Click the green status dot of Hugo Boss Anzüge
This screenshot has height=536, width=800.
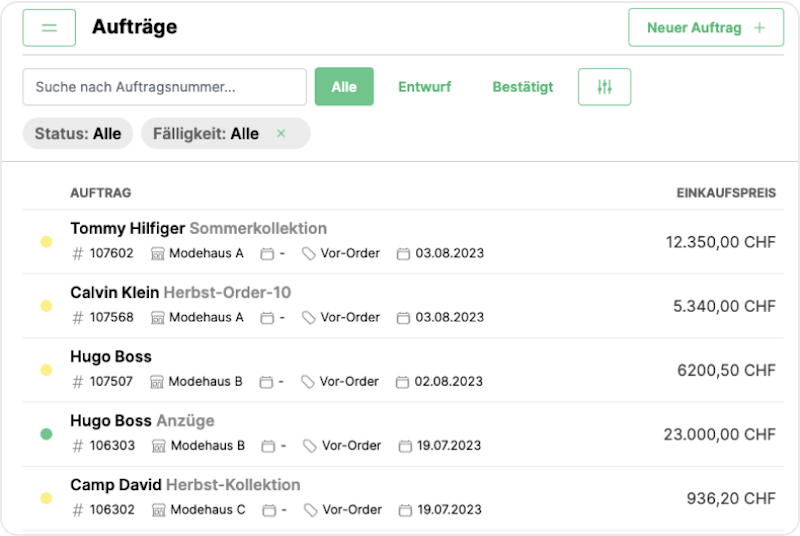[46, 434]
